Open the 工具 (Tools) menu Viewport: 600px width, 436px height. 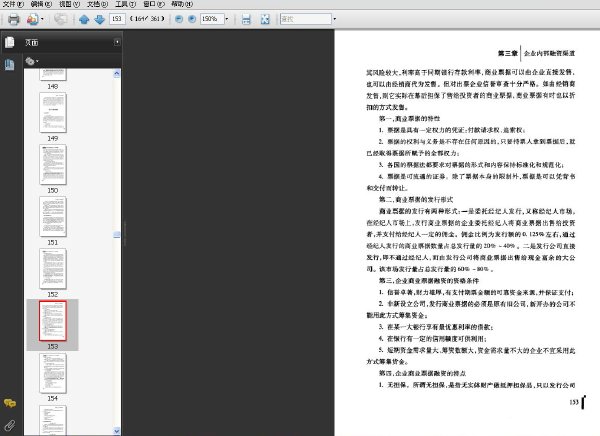126,4
